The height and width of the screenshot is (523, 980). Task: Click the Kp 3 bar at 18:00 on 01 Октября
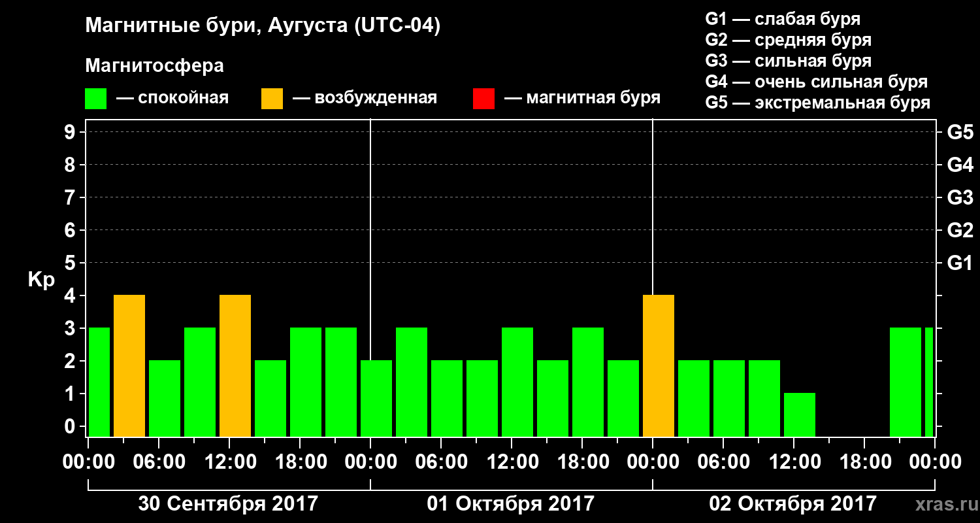click(588, 382)
